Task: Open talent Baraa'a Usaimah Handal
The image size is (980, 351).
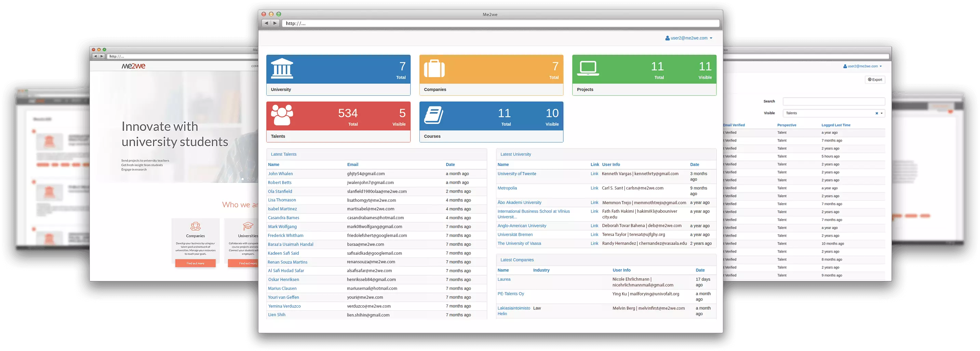Action: point(291,244)
